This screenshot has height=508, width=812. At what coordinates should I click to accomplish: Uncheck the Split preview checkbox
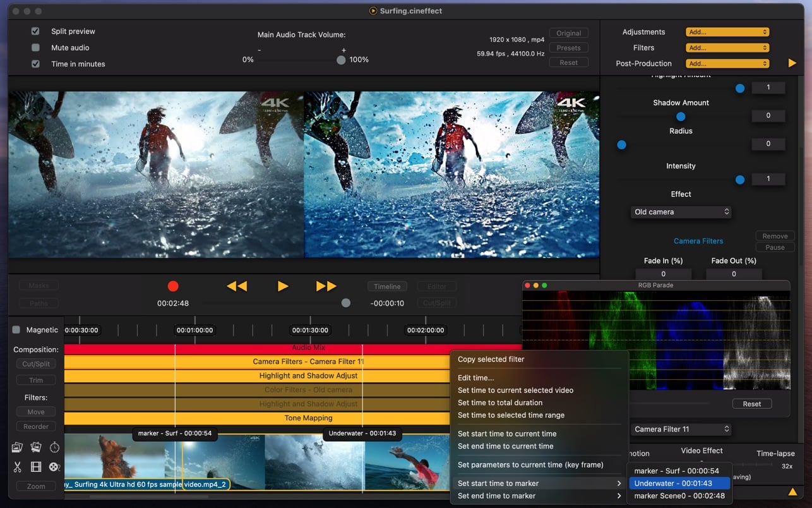coord(35,31)
